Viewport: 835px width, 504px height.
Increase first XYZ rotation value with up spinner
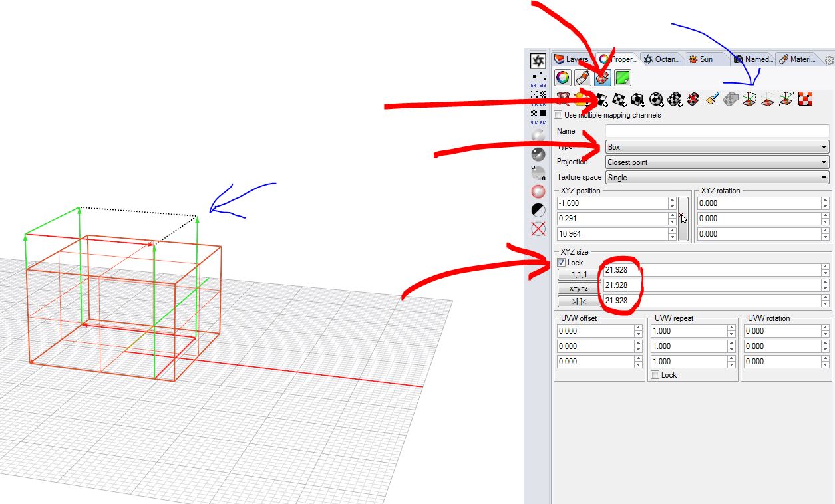pyautogui.click(x=825, y=200)
